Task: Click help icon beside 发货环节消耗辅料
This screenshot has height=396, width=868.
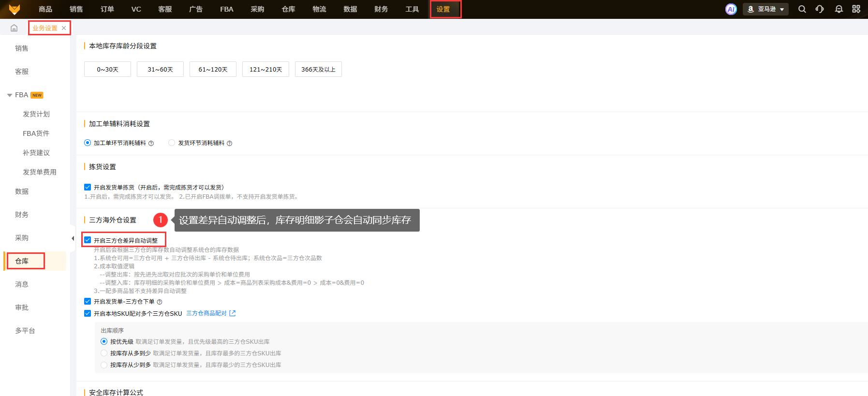Action: coord(230,143)
